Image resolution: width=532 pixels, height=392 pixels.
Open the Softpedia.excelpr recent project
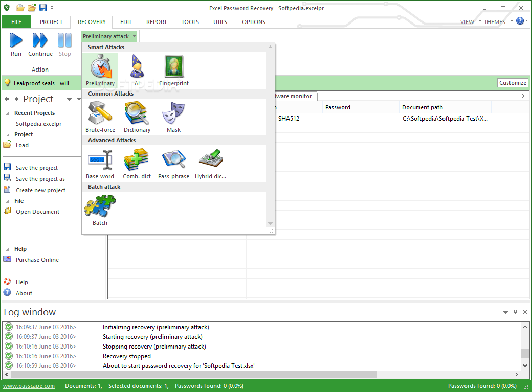[39, 124]
